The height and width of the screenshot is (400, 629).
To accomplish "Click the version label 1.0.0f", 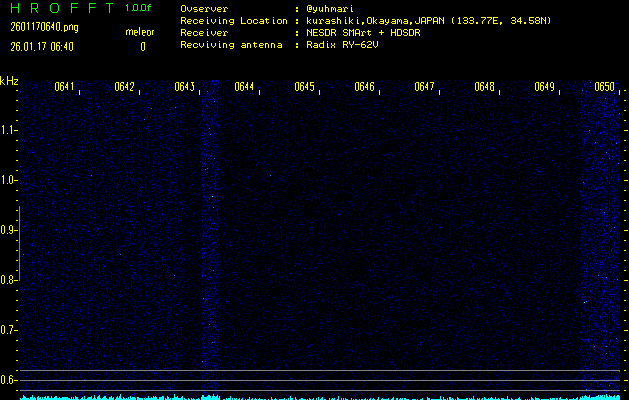I will tap(138, 8).
